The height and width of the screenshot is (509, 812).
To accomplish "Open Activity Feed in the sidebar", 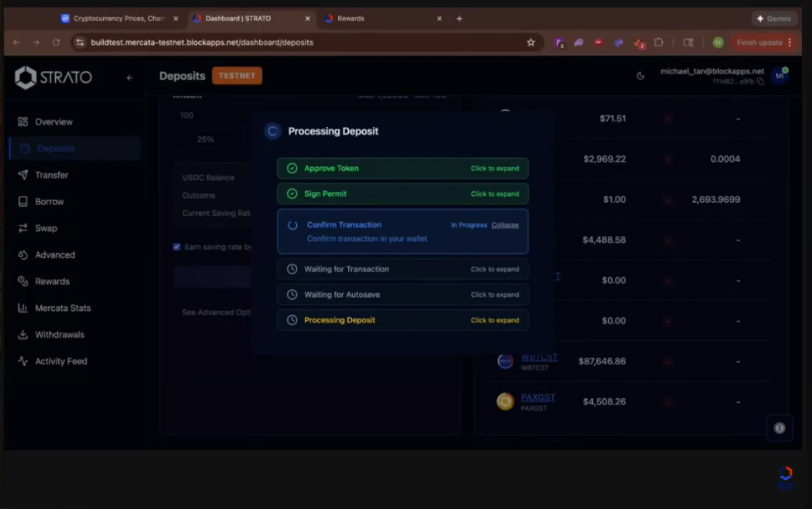I will [x=61, y=361].
